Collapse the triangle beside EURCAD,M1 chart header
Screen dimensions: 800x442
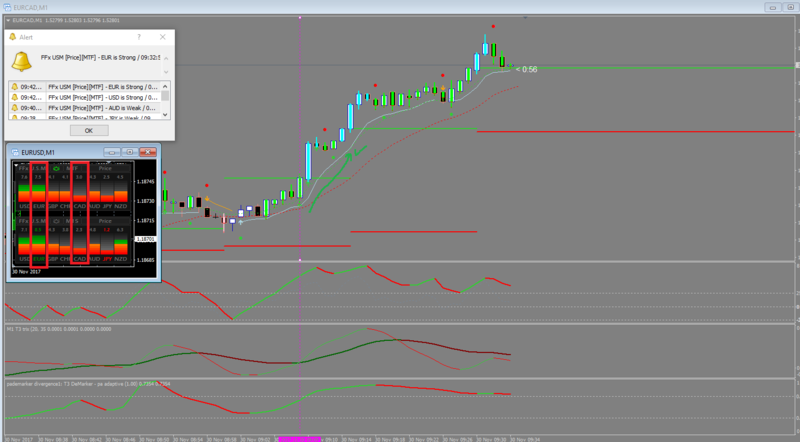pyautogui.click(x=8, y=20)
